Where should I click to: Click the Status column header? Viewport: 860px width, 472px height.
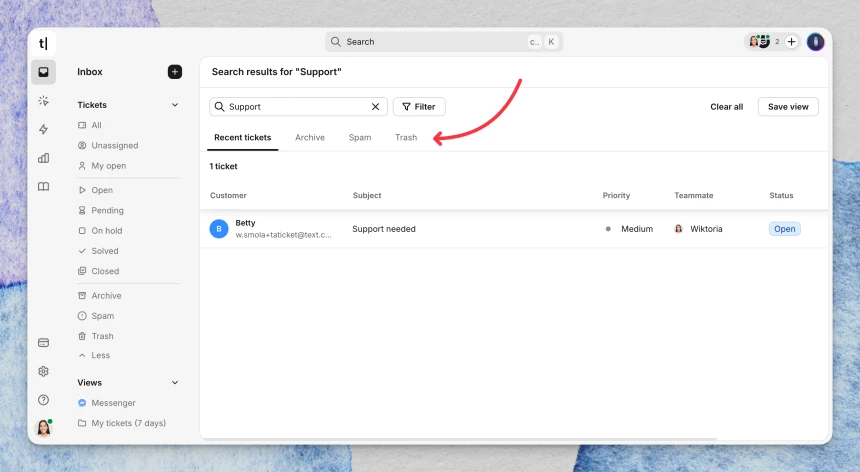[781, 196]
